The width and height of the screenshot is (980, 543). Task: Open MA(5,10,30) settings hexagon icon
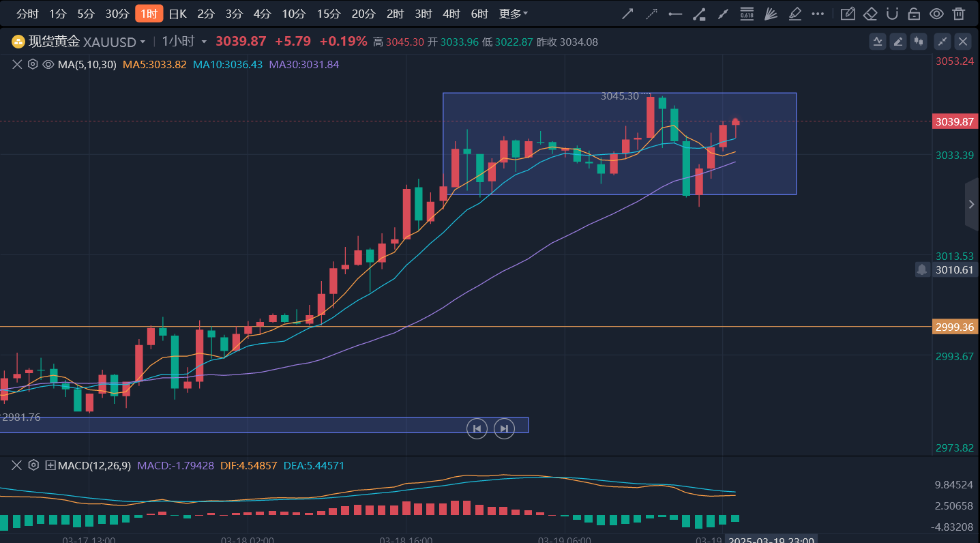[32, 65]
